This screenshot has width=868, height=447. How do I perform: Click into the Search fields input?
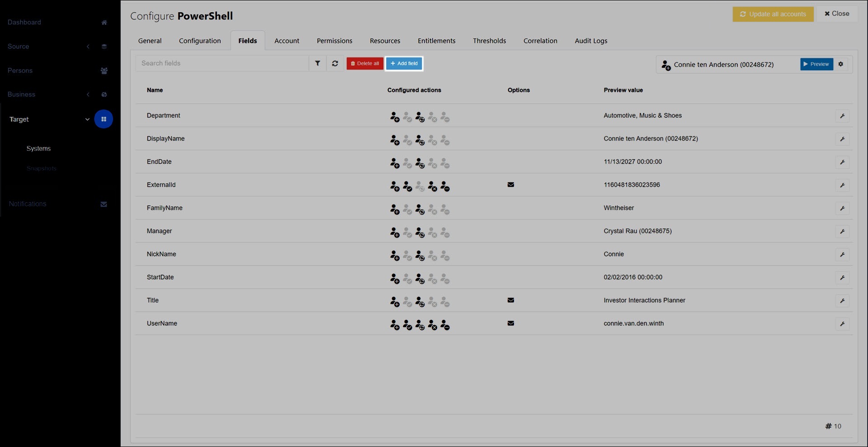click(222, 63)
